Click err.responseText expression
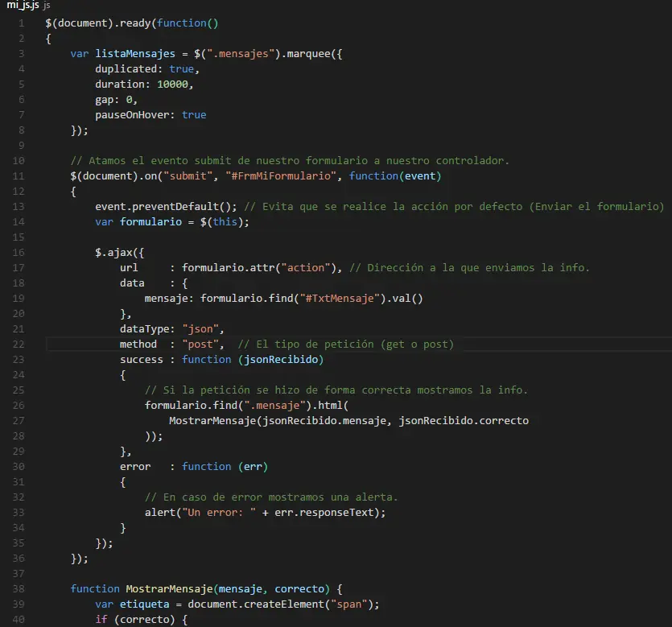 324,513
